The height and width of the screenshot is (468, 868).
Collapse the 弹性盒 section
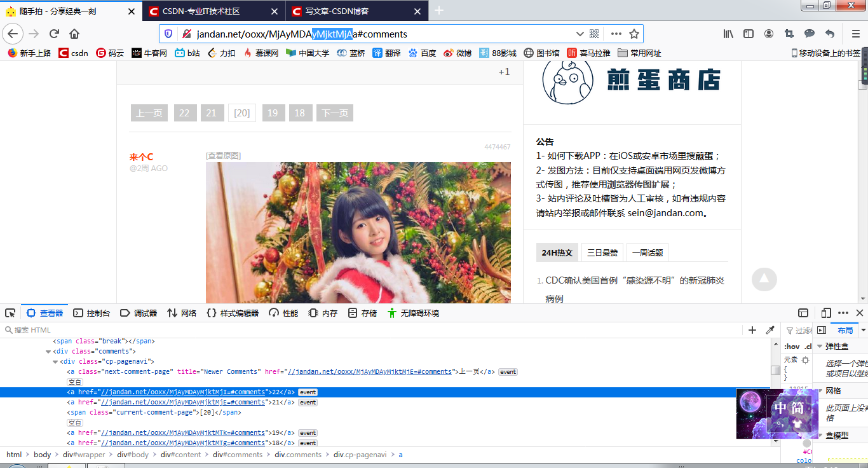[820, 347]
